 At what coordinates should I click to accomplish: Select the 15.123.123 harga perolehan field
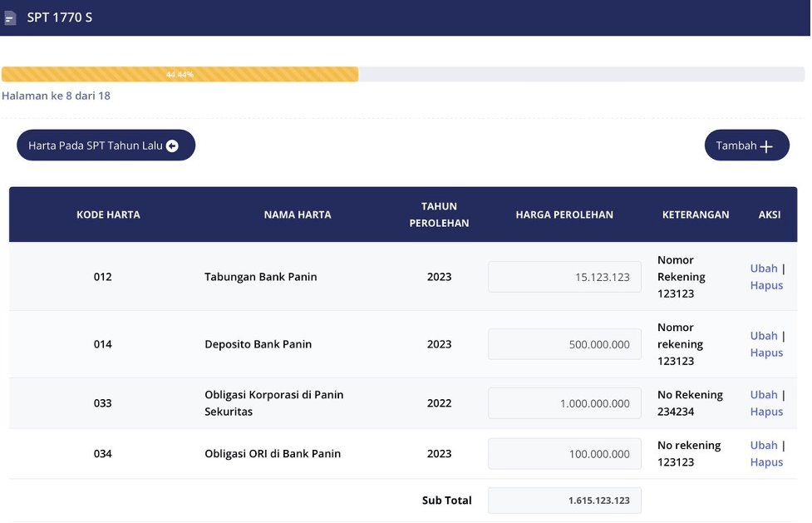564,277
